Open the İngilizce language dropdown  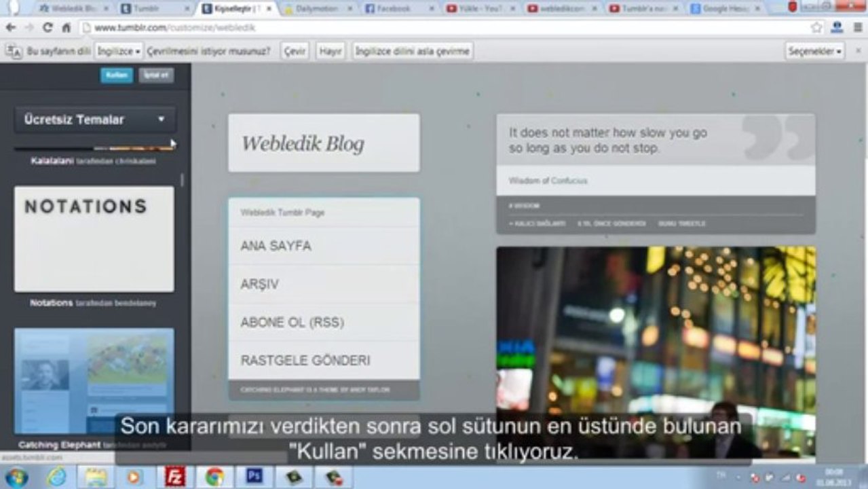119,52
